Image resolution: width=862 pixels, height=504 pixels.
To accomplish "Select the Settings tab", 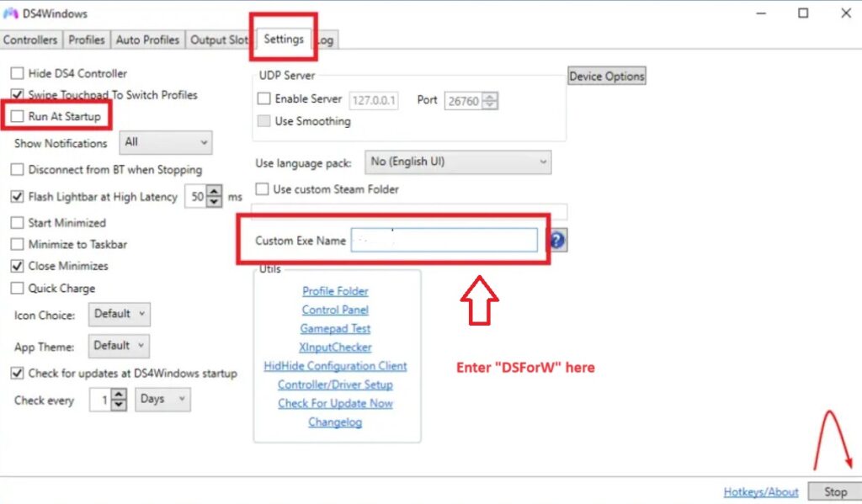I will point(284,39).
